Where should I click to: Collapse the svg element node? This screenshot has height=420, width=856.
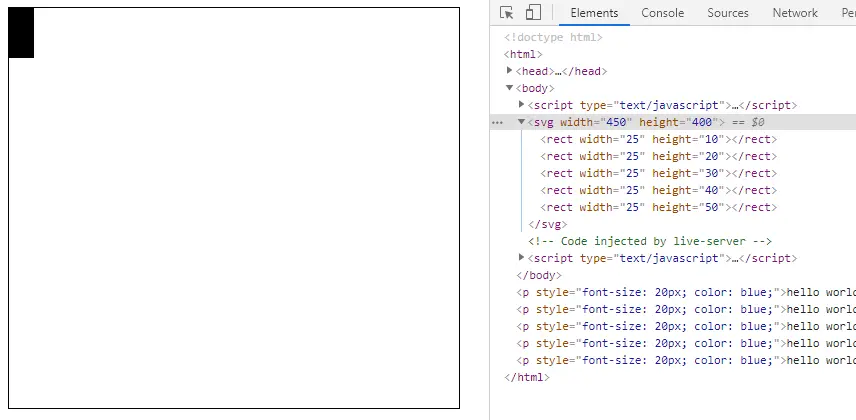(x=521, y=122)
